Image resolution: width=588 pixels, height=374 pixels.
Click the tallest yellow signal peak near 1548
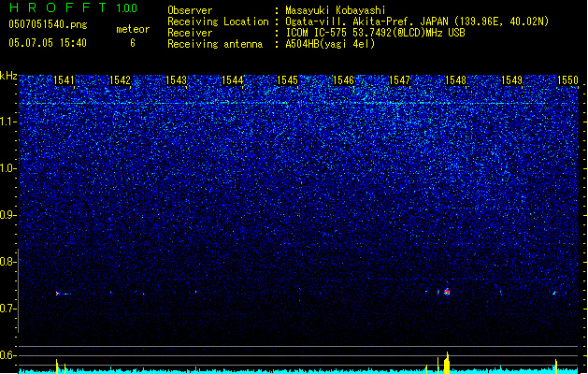click(x=447, y=363)
